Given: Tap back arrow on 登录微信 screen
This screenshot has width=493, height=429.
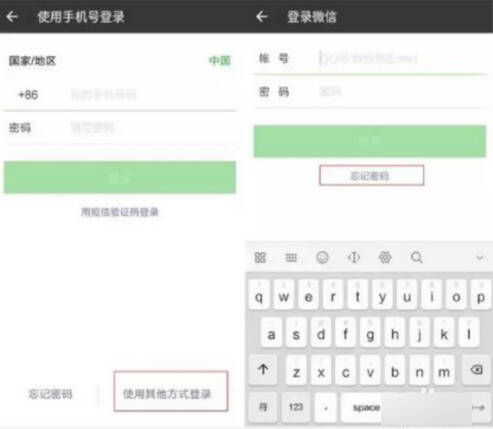Looking at the screenshot, I should 262,16.
